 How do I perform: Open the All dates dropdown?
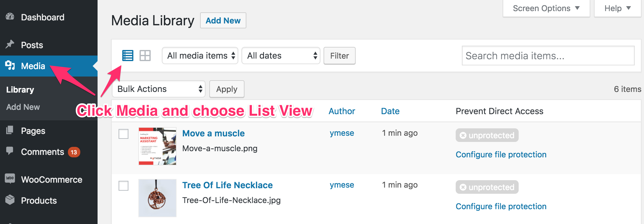(281, 56)
